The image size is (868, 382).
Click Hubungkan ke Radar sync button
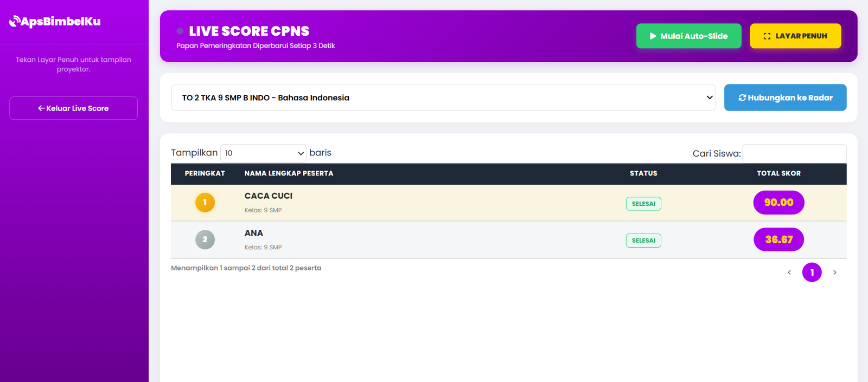[x=786, y=98]
